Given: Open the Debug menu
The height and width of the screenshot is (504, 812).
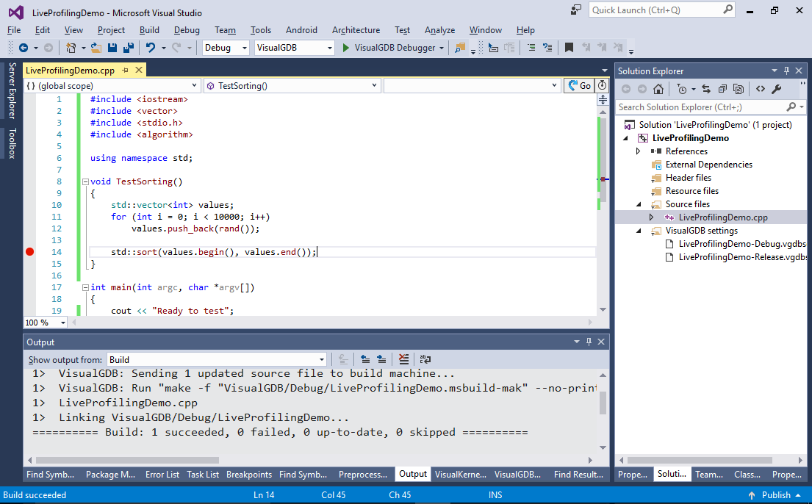Looking at the screenshot, I should (187, 30).
